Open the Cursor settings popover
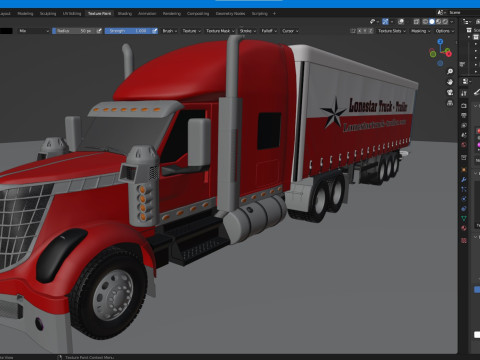 tap(290, 31)
